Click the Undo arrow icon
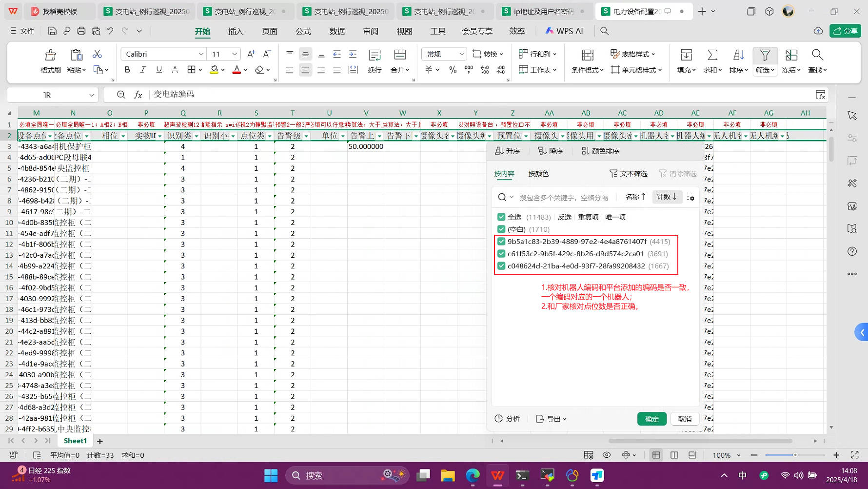Screen dimensions: 868x489 110,31
